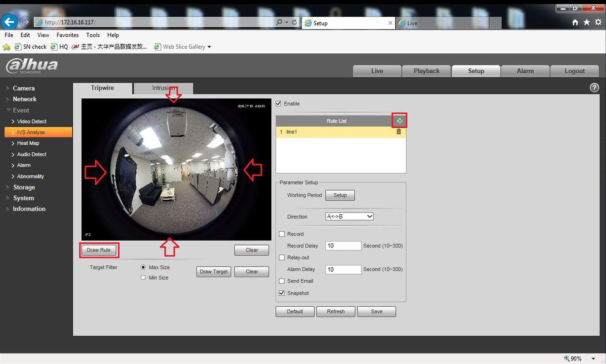Open the browser home icon
This screenshot has width=606, height=364.
pyautogui.click(x=575, y=22)
